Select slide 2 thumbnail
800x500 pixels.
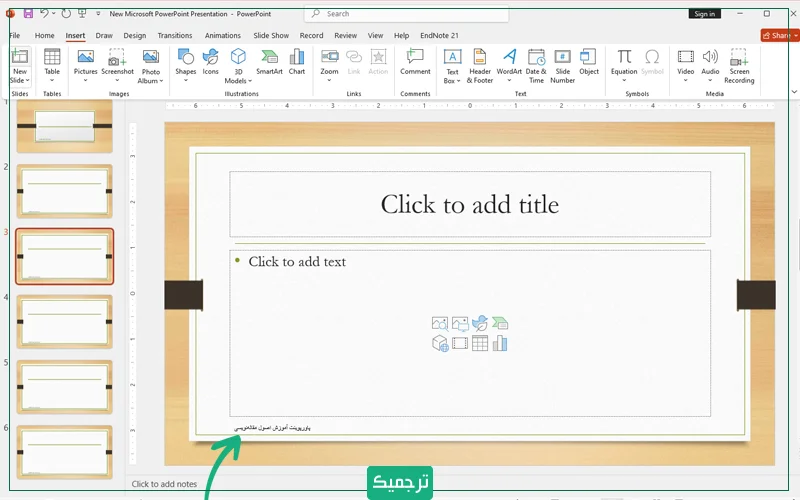pyautogui.click(x=64, y=191)
